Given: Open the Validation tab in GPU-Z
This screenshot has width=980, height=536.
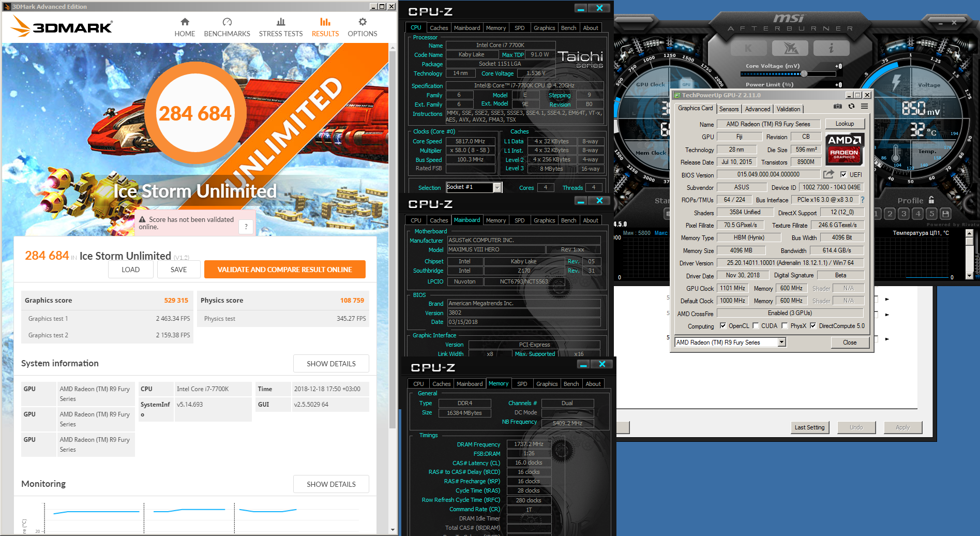Looking at the screenshot, I should coord(788,109).
